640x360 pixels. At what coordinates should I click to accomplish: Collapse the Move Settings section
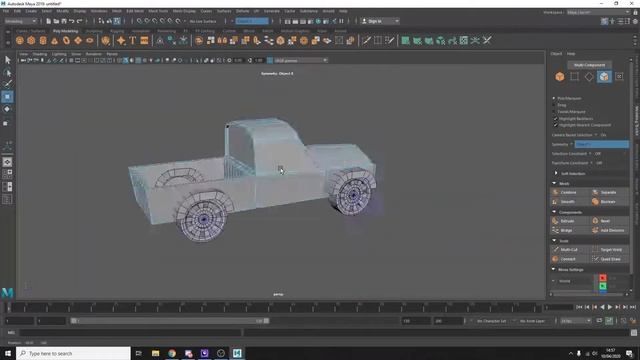click(554, 269)
